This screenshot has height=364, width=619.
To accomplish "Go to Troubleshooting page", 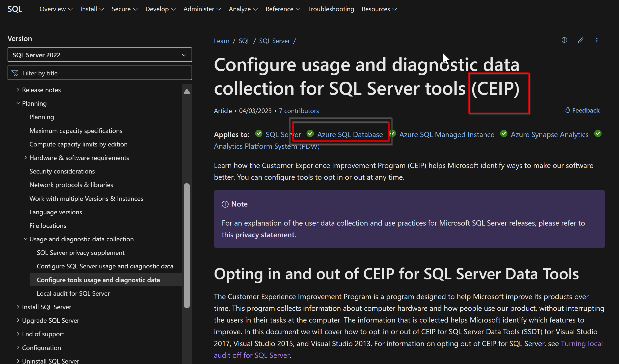I will (x=331, y=9).
